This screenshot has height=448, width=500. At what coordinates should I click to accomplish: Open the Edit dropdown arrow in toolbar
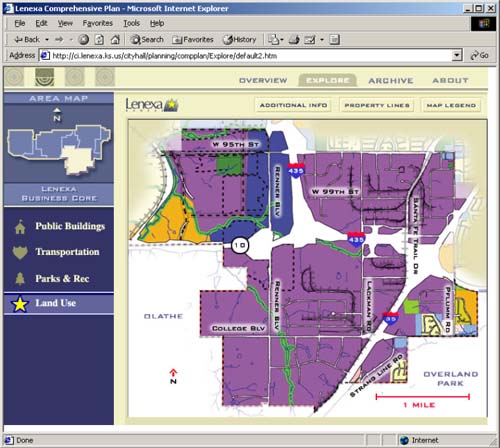click(x=322, y=40)
